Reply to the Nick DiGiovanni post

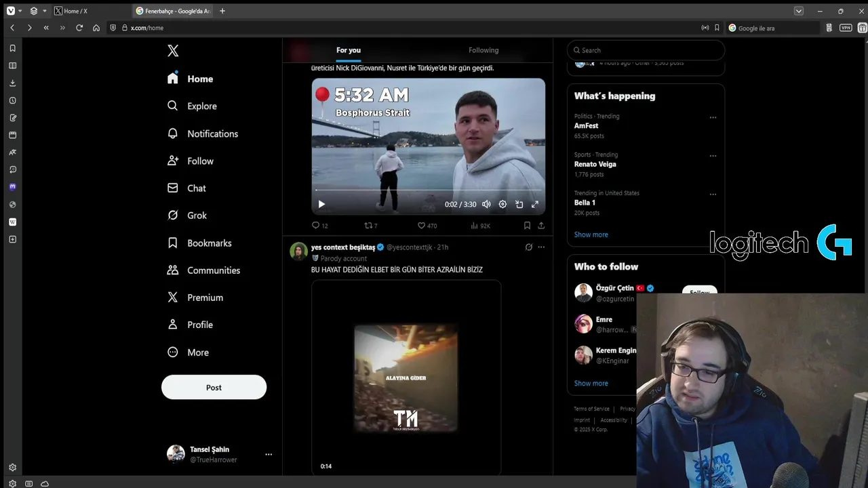319,226
